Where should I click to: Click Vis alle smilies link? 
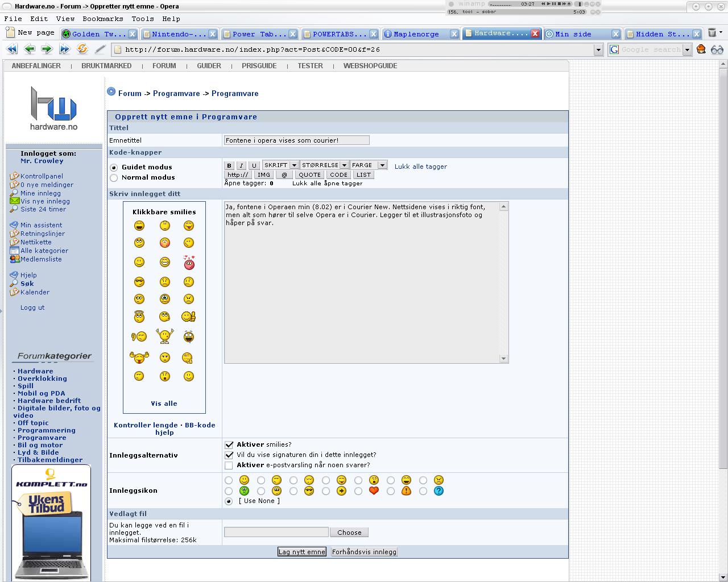pyautogui.click(x=164, y=404)
